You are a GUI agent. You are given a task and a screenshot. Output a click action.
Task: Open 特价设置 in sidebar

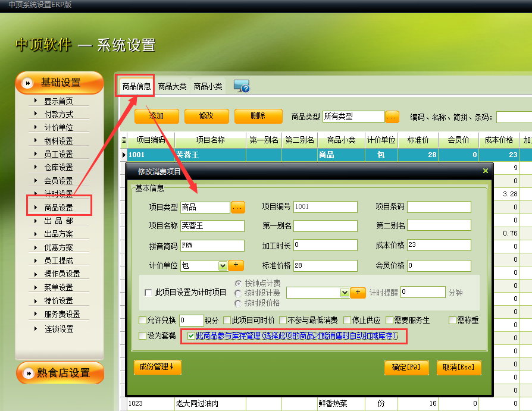tap(59, 300)
